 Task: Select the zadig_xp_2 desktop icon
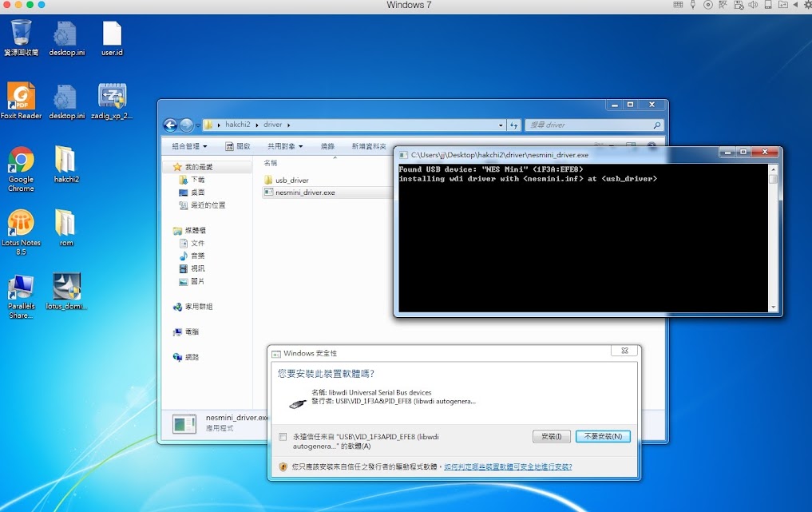coord(112,101)
